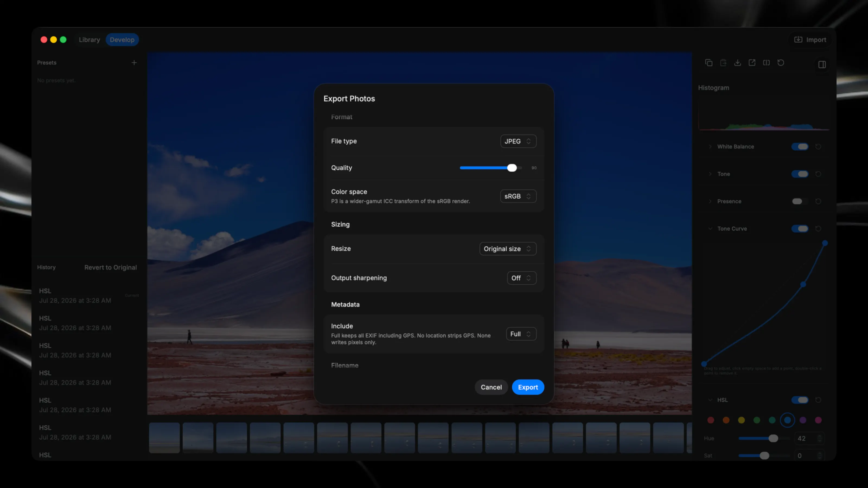Reset the Presence section

coord(818,201)
